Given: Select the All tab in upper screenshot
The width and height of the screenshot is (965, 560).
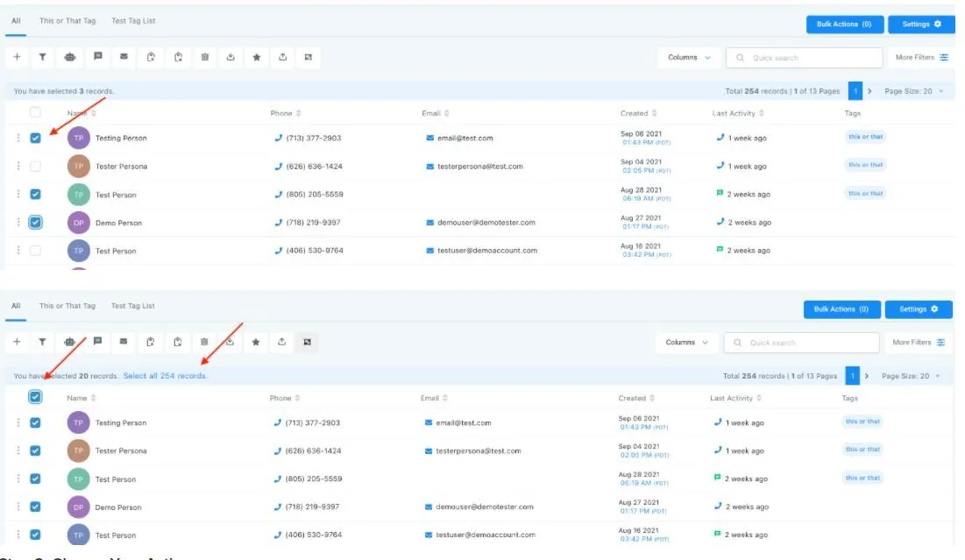Looking at the screenshot, I should click(x=16, y=21).
